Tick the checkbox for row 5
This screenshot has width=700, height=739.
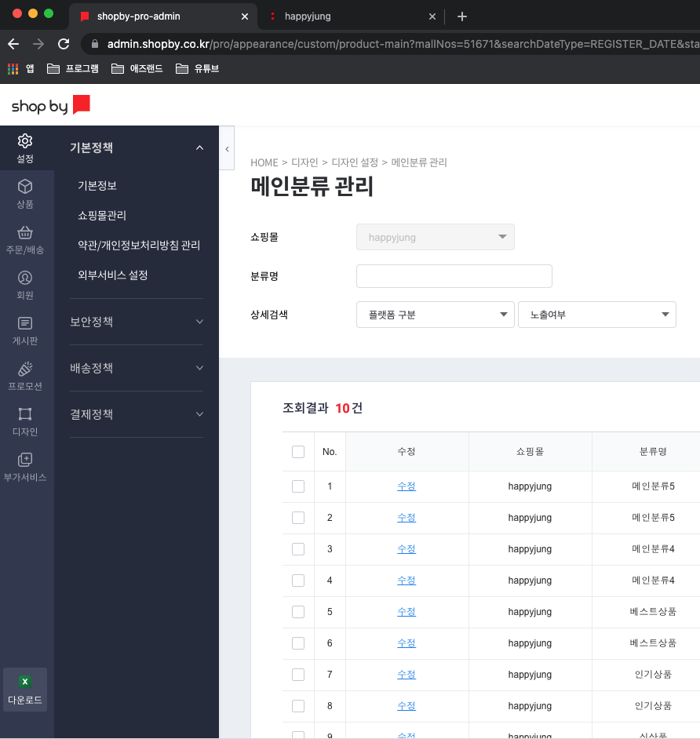(298, 612)
